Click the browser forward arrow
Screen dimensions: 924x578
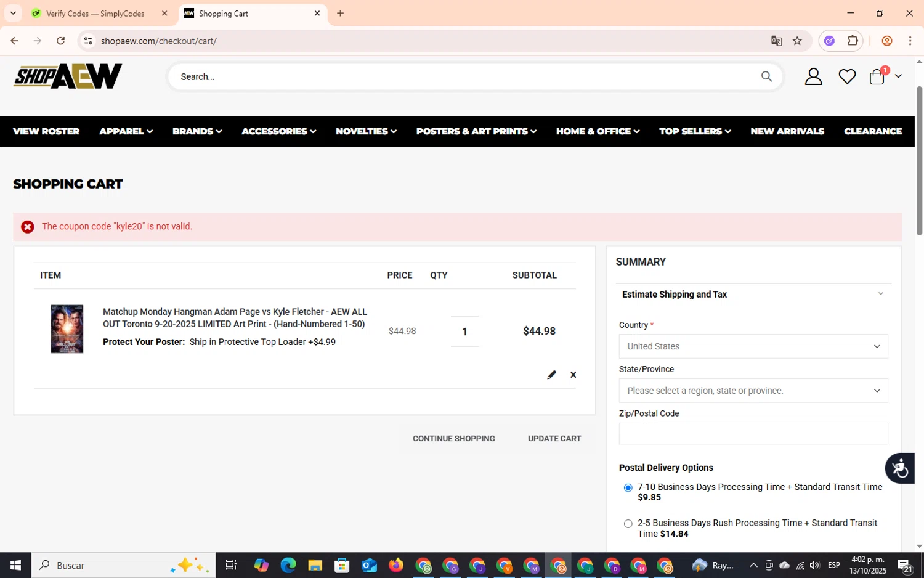(38, 41)
